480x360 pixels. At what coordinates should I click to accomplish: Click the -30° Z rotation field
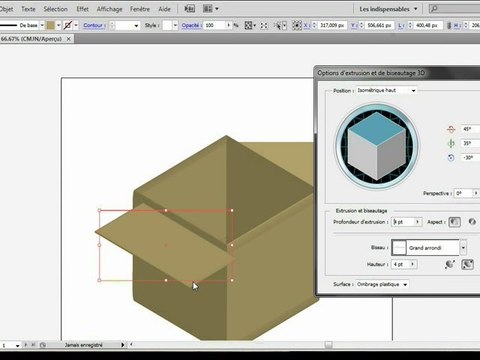(470, 158)
